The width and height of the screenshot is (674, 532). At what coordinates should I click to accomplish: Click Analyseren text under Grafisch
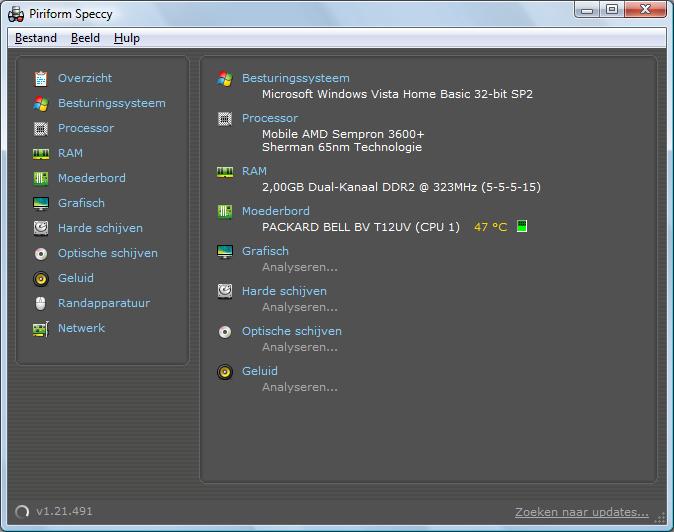pyautogui.click(x=300, y=267)
